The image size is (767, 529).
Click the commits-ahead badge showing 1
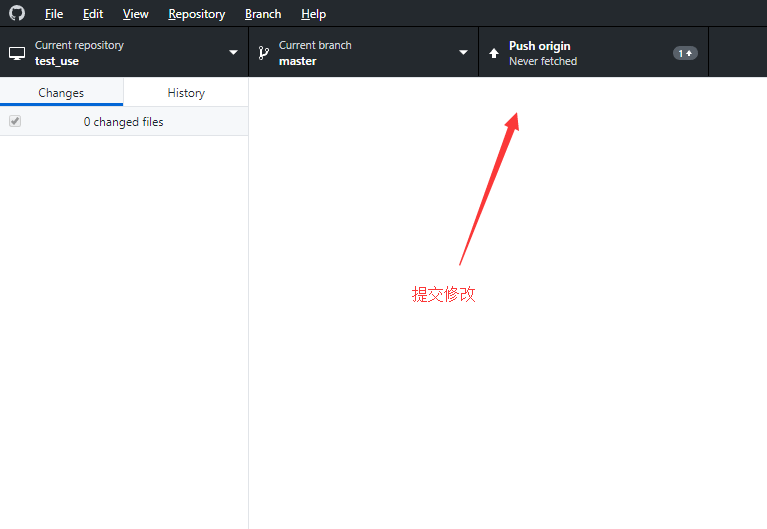tap(685, 53)
